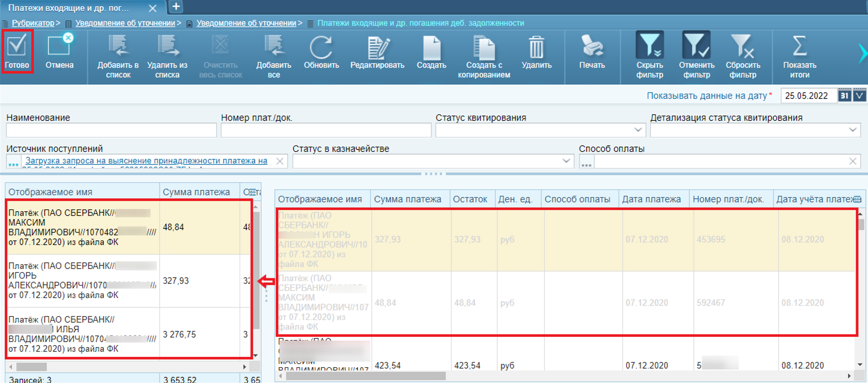Open Редактировать edit tool

(377, 47)
